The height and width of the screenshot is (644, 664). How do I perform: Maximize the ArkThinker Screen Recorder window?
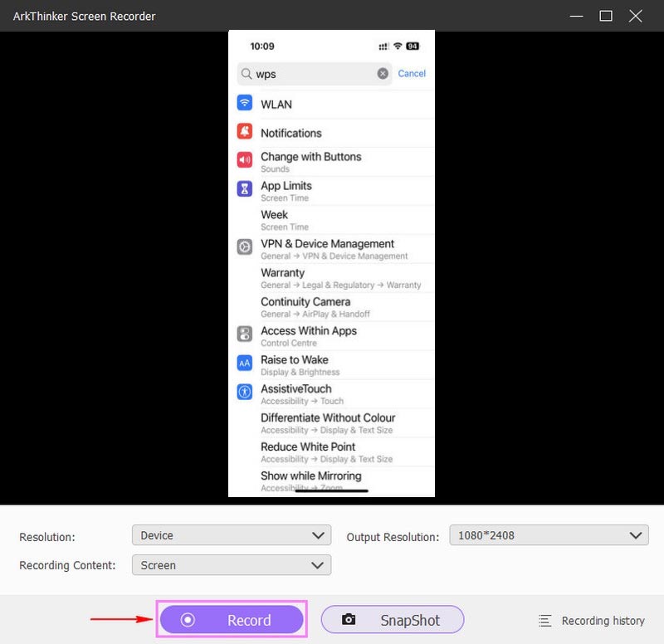[x=606, y=16]
